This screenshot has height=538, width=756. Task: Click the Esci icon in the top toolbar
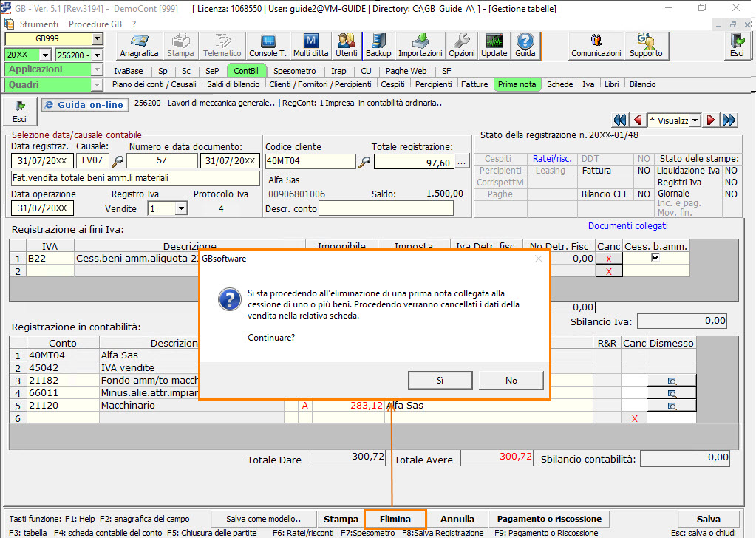tap(737, 46)
